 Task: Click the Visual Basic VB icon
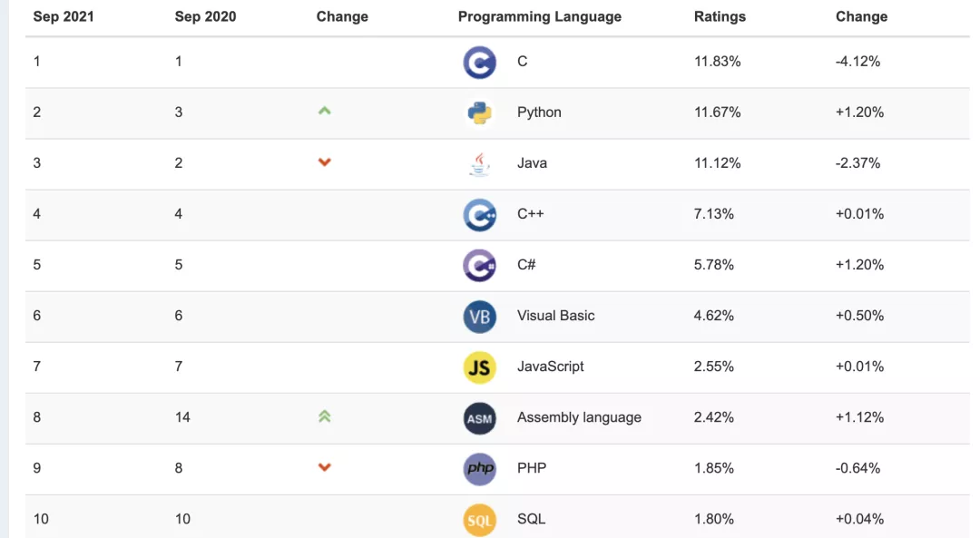pos(479,317)
